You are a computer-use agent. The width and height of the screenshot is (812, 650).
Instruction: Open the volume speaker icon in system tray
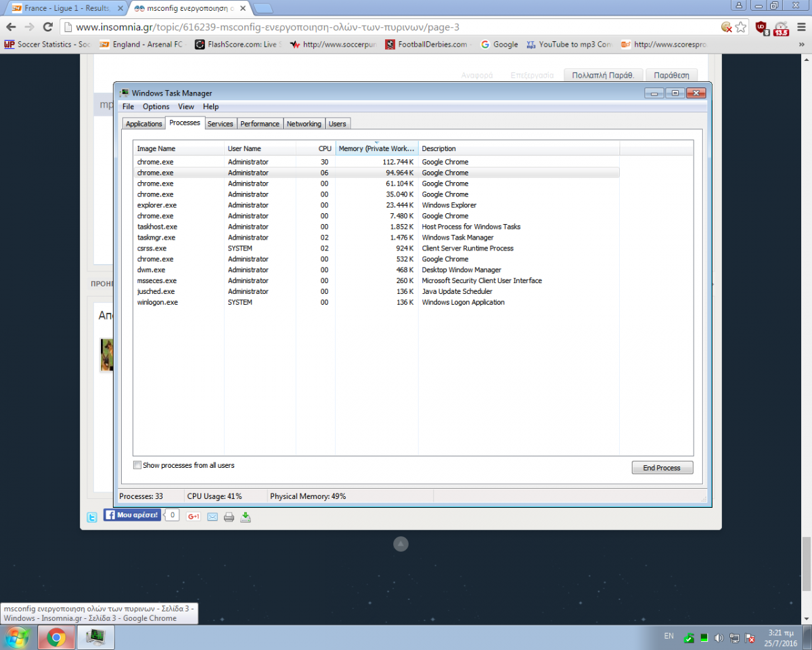pyautogui.click(x=719, y=638)
